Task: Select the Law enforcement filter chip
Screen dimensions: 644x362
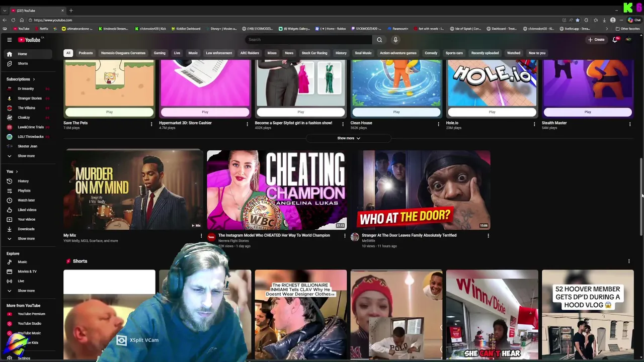Action: (x=219, y=53)
